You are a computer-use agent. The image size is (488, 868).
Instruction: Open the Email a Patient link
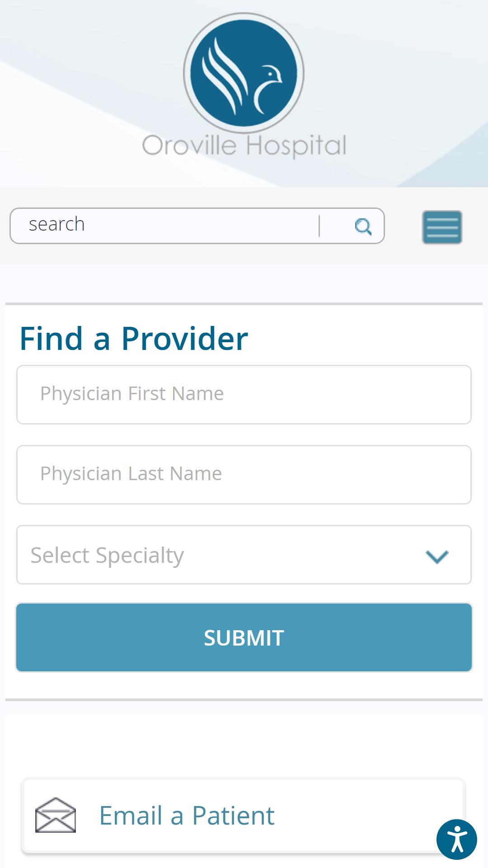tap(187, 816)
